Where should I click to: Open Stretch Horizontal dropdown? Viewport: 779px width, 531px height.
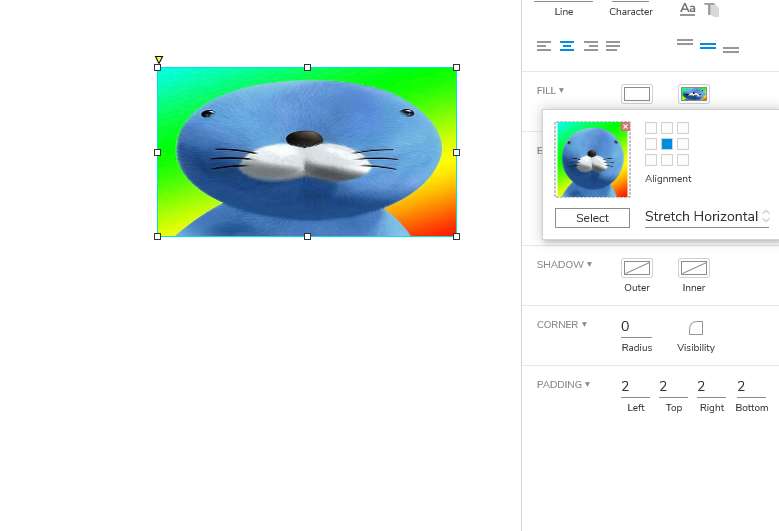click(x=707, y=217)
